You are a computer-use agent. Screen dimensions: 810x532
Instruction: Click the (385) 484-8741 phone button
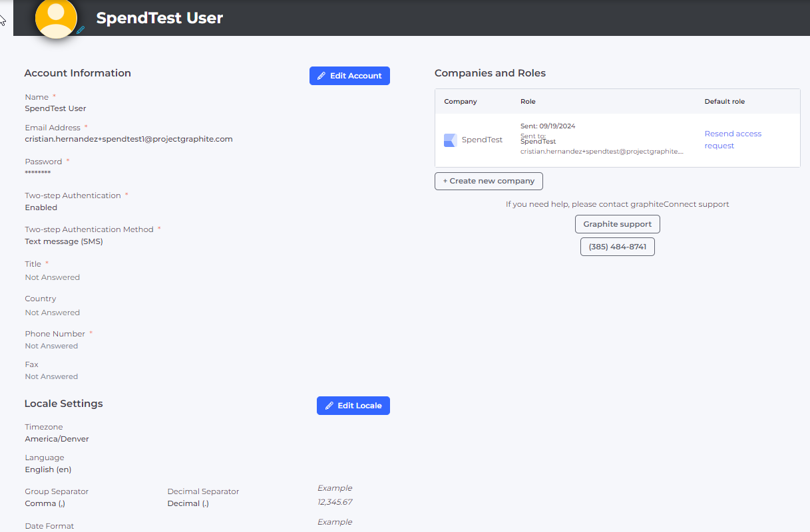pos(617,247)
